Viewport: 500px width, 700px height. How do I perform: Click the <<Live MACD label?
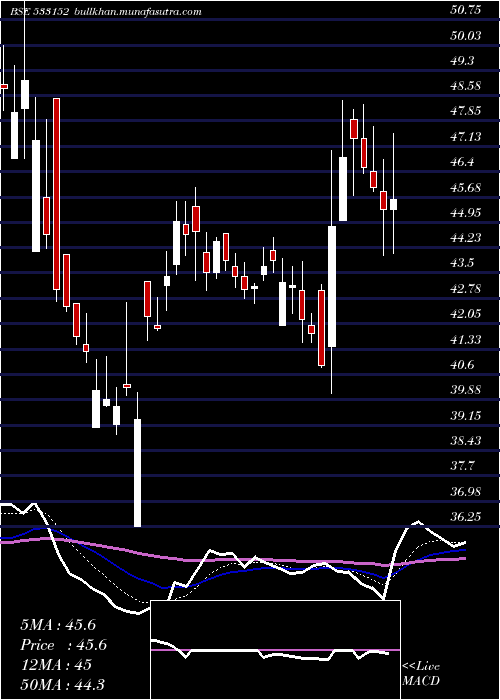(421, 674)
